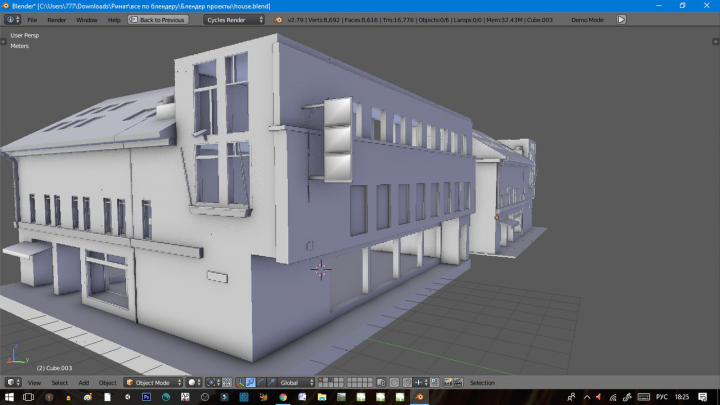Open Photoshop from the Windows taskbar
The width and height of the screenshot is (720, 405).
coord(146,397)
